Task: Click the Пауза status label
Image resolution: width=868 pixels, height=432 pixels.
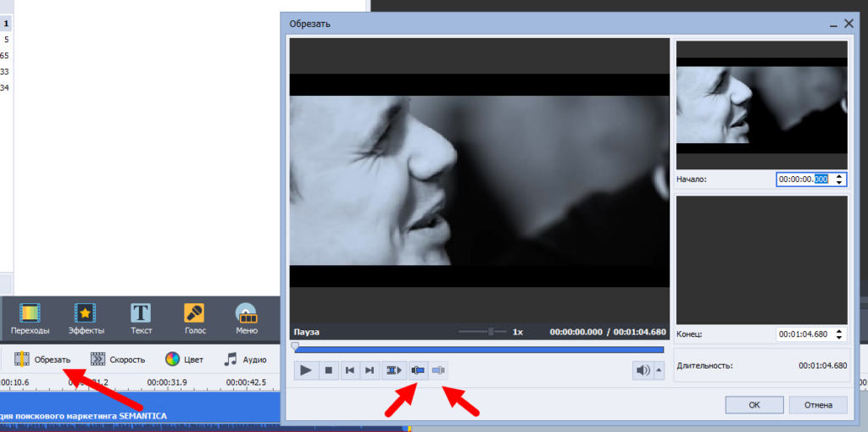Action: (307, 332)
